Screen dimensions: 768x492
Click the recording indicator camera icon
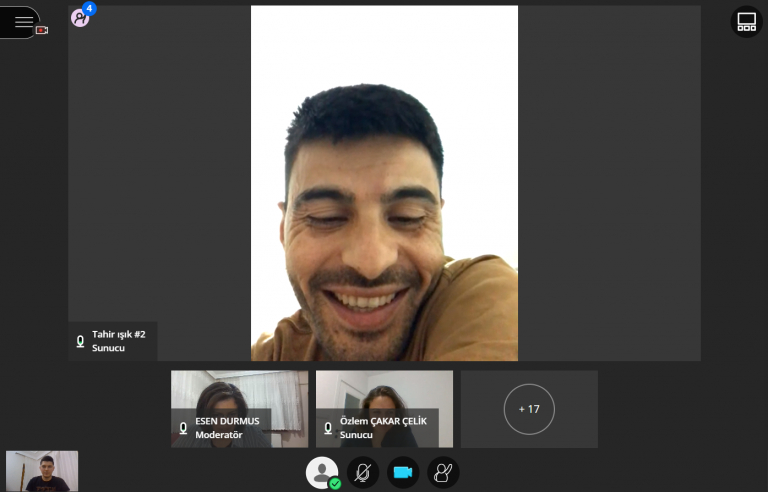42,30
